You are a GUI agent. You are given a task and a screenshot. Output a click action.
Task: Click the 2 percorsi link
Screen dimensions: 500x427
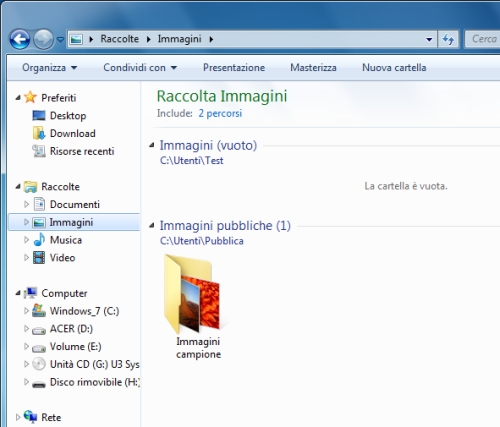220,113
